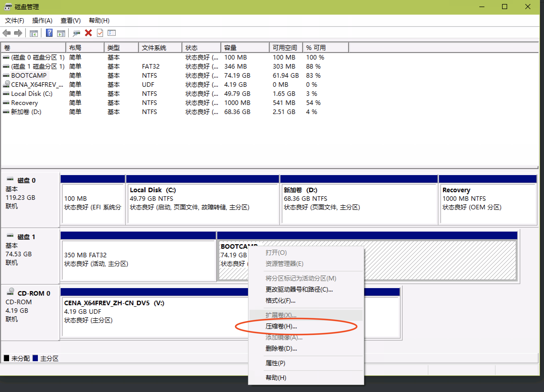Screen dimensions: 544x392
Task: Open the 查看(V) menu
Action: pyautogui.click(x=70, y=21)
